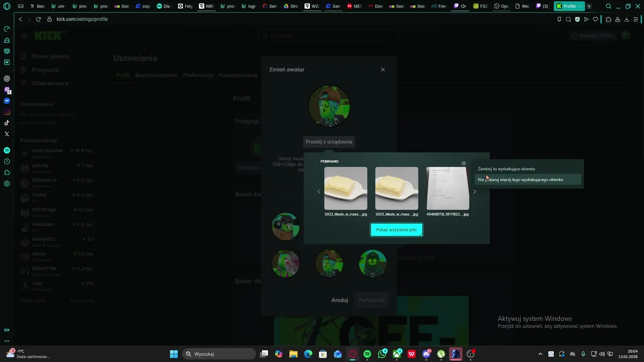Open Twitch panel in Opera GX sidebar
Image resolution: width=644 pixels, height=362 pixels.
pos(7,90)
